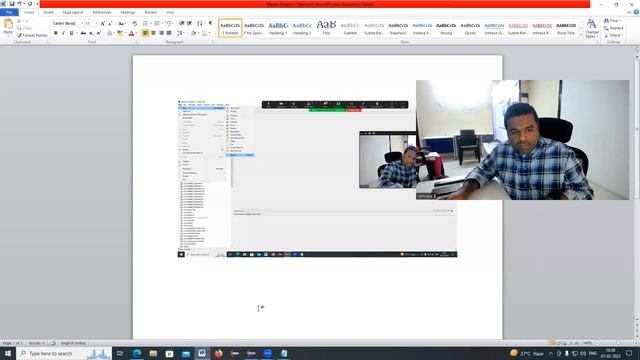Image resolution: width=640 pixels, height=360 pixels.
Task: Apply bullet list
Action: (x=146, y=23)
